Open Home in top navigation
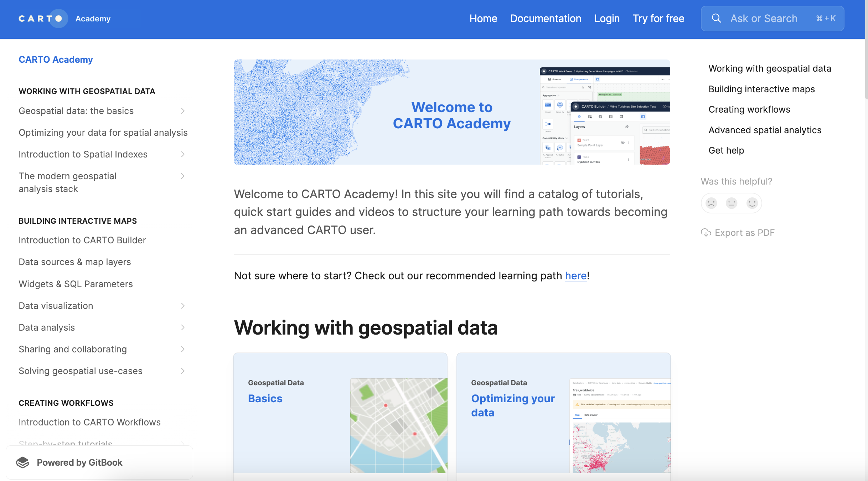The image size is (868, 481). [x=483, y=19]
